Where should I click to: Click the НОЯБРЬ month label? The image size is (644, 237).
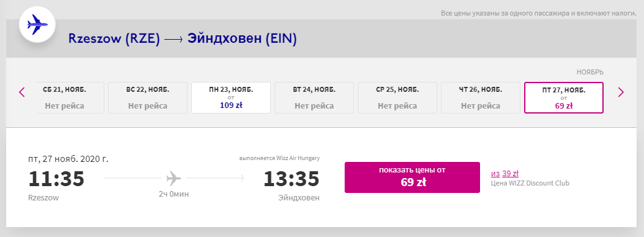point(590,72)
